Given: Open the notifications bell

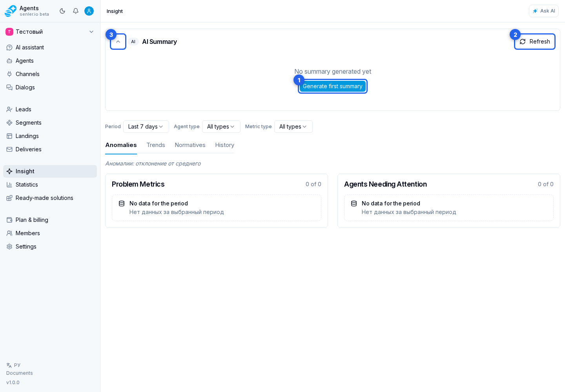Looking at the screenshot, I should coord(76,11).
